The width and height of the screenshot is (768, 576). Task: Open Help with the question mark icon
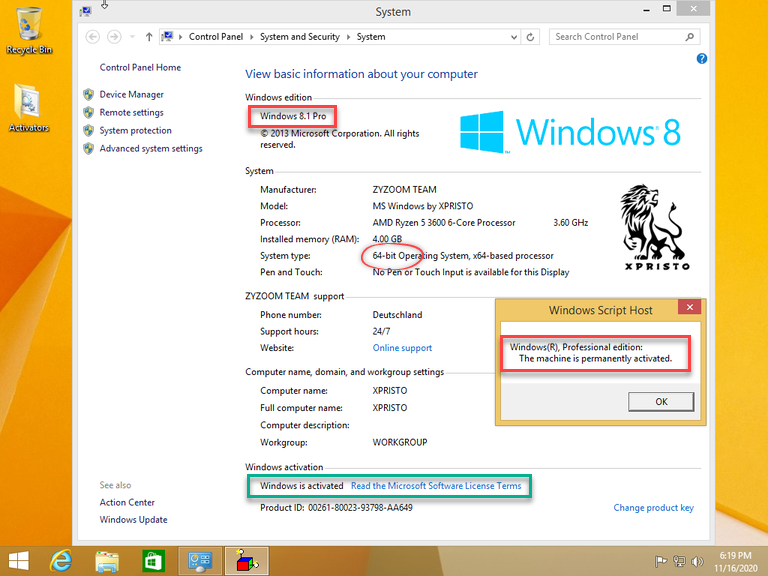701,59
